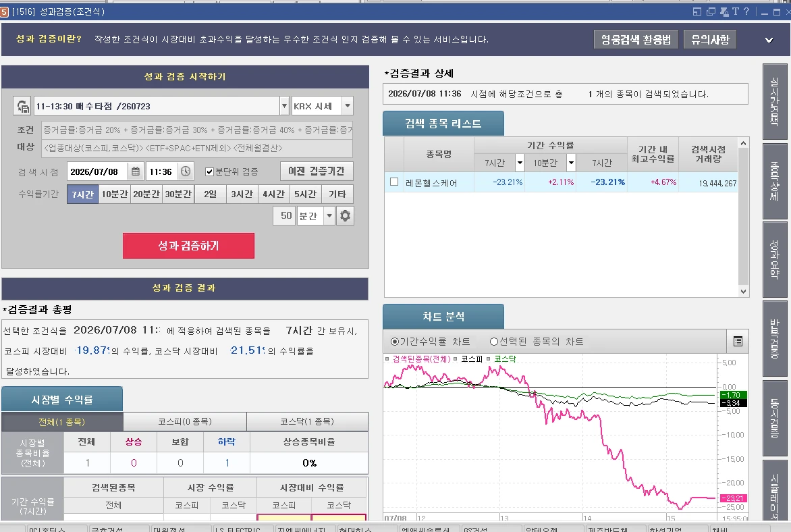Select the 10분간 period tab
The image size is (791, 532).
coord(115,194)
